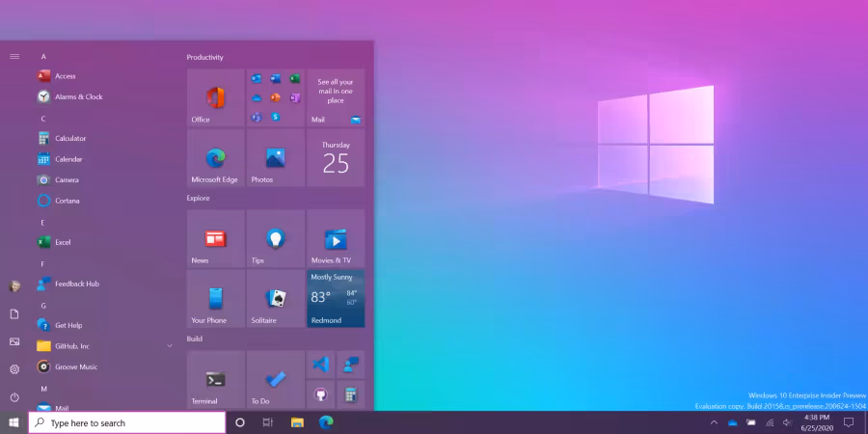Open the News tile

pos(216,238)
